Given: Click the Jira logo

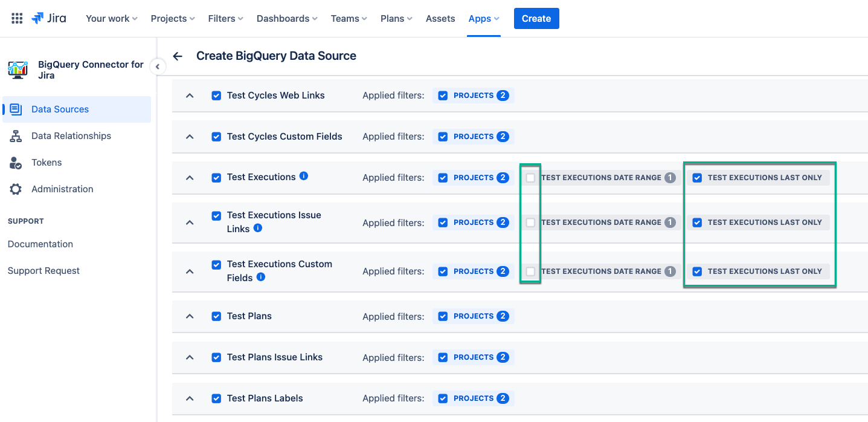Looking at the screenshot, I should (49, 18).
